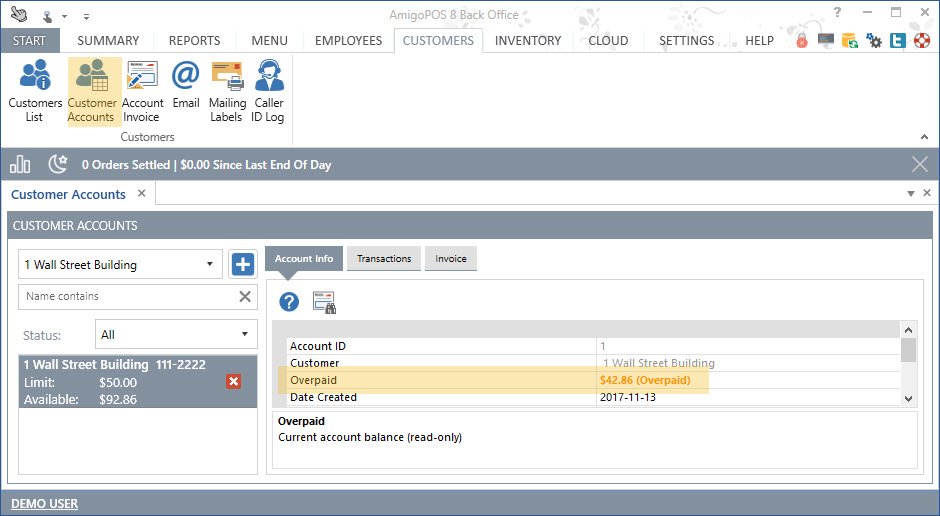This screenshot has height=516, width=940.
Task: Click the blue plus add account button
Action: click(x=243, y=264)
